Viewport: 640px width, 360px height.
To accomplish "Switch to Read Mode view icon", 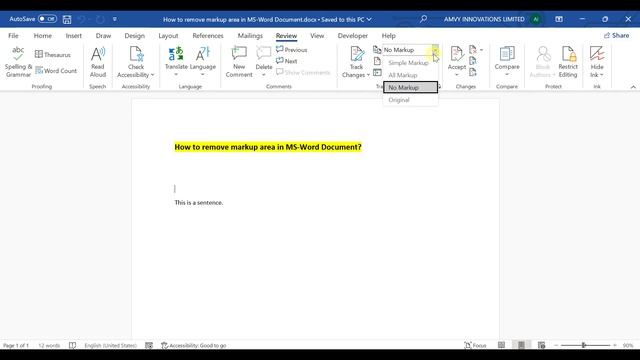I will [502, 345].
